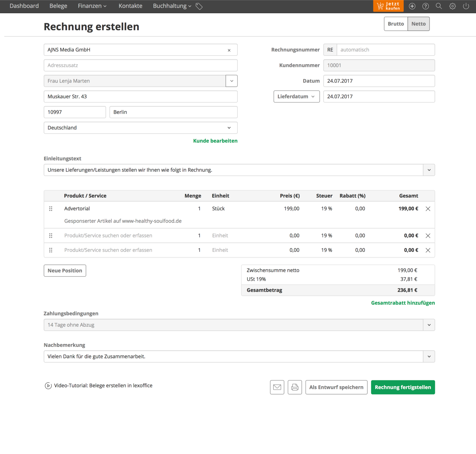The height and width of the screenshot is (454, 476).
Task: Open the Lieferdatum type dropdown
Action: tap(296, 97)
